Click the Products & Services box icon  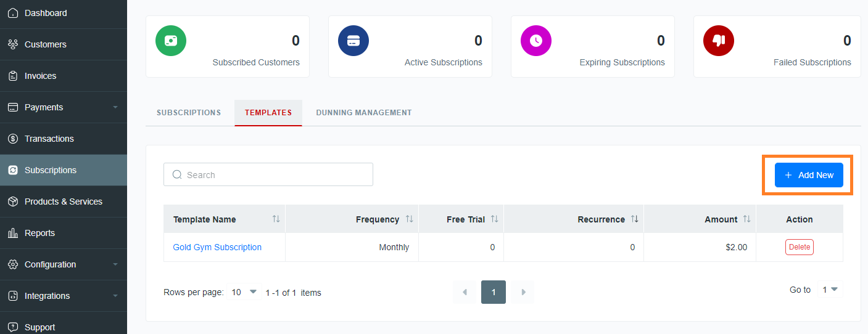(x=13, y=202)
